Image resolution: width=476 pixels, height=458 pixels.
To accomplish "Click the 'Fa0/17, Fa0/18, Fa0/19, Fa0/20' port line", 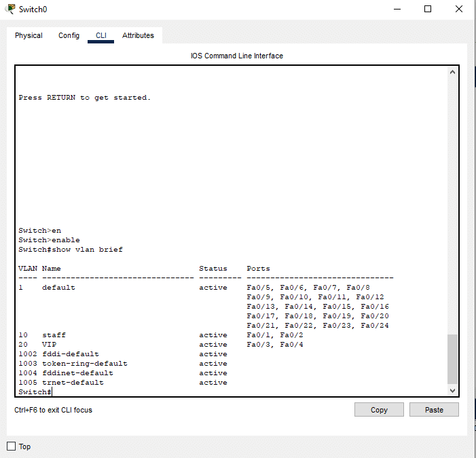I will [x=318, y=316].
